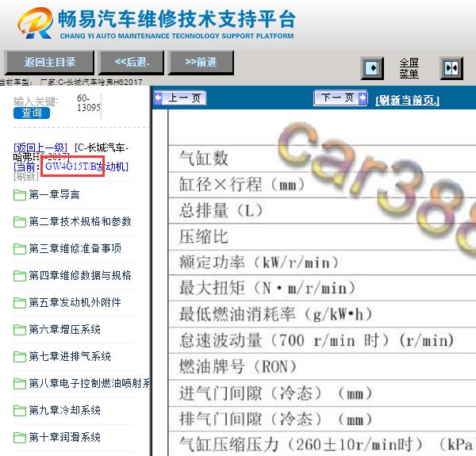Viewport: 476px width, 456px height.
Task: Select 第五章发动机外附件 chapter
Action: [x=75, y=302]
